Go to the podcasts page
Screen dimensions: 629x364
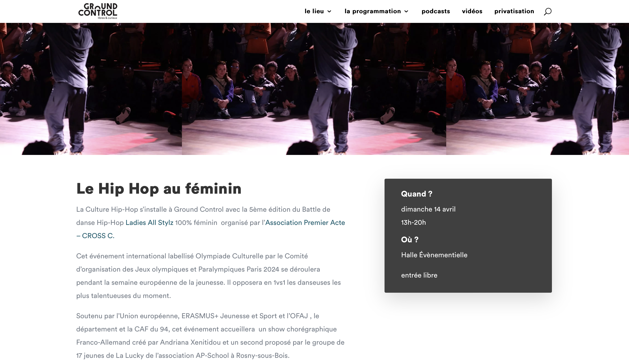tap(436, 11)
